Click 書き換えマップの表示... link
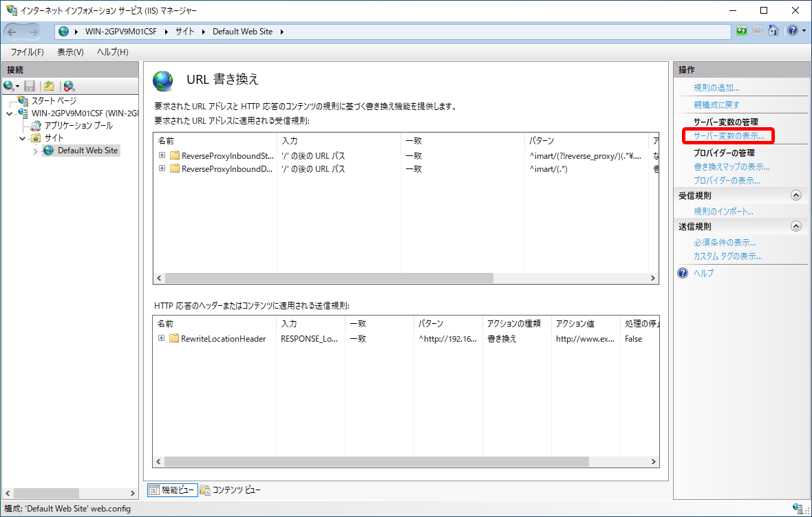 point(731,166)
